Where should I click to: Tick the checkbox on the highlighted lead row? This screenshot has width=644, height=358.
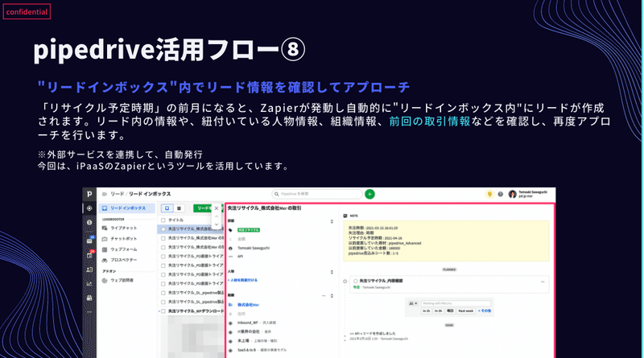tap(163, 229)
